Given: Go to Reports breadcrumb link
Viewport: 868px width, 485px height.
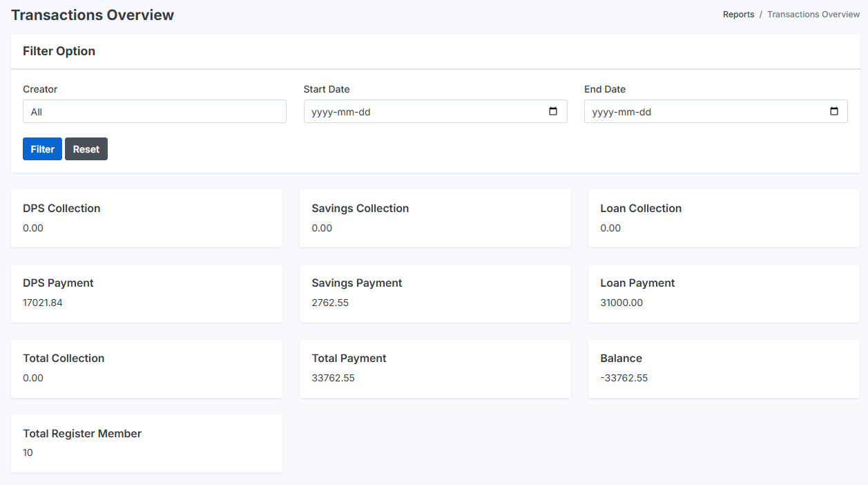Looking at the screenshot, I should pos(738,15).
